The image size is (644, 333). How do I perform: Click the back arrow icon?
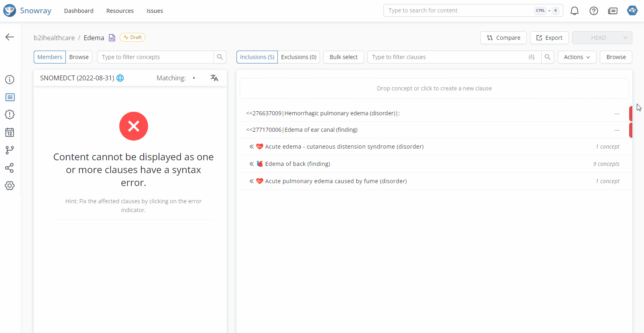pyautogui.click(x=10, y=37)
